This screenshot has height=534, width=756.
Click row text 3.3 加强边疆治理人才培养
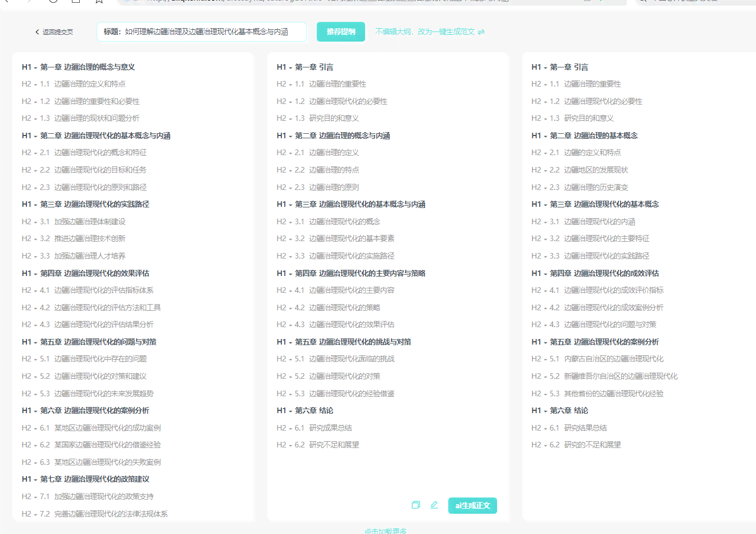click(x=83, y=256)
